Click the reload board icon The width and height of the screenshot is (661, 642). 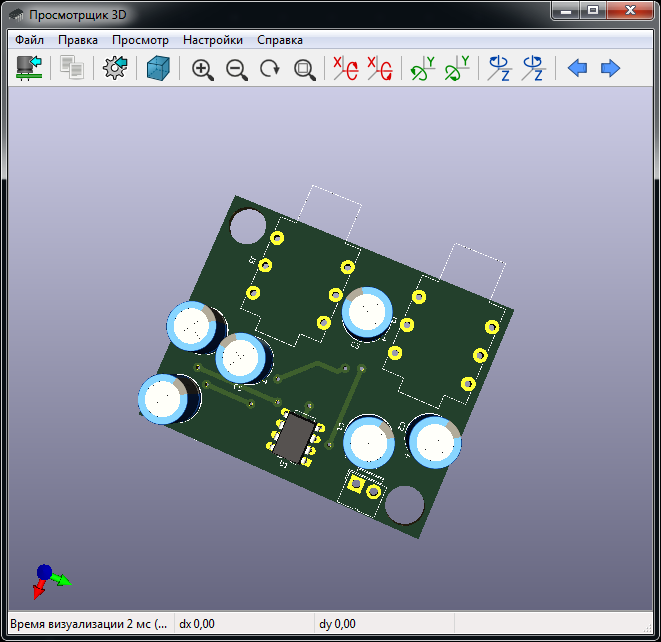[x=29, y=69]
